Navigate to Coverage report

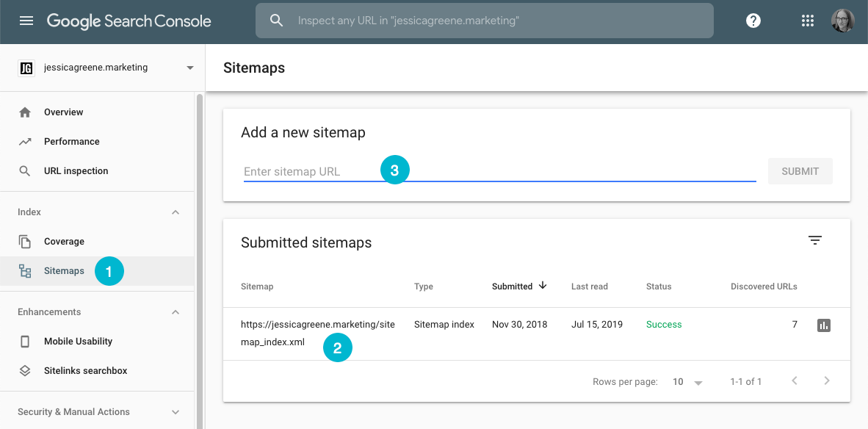click(64, 242)
